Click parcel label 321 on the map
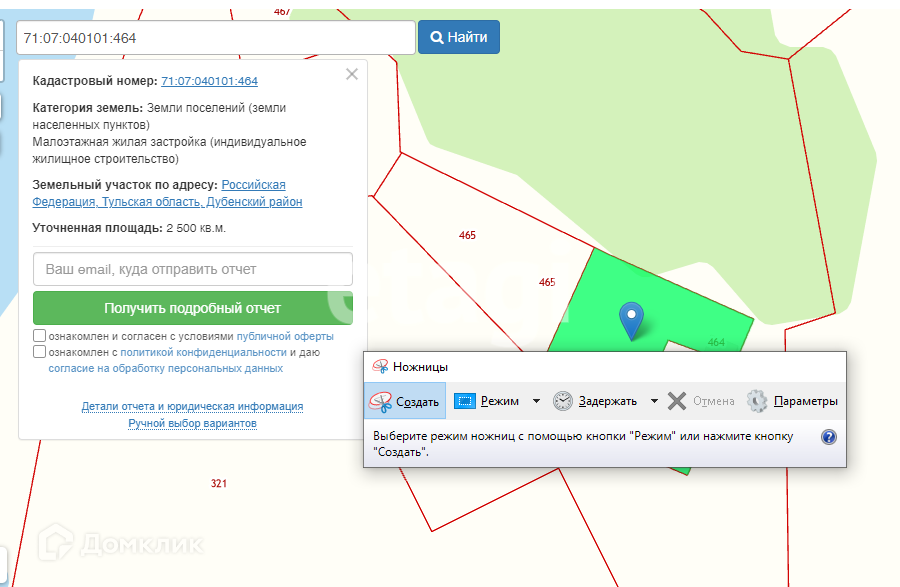Screen dimensions: 900x587 pyautogui.click(x=219, y=484)
